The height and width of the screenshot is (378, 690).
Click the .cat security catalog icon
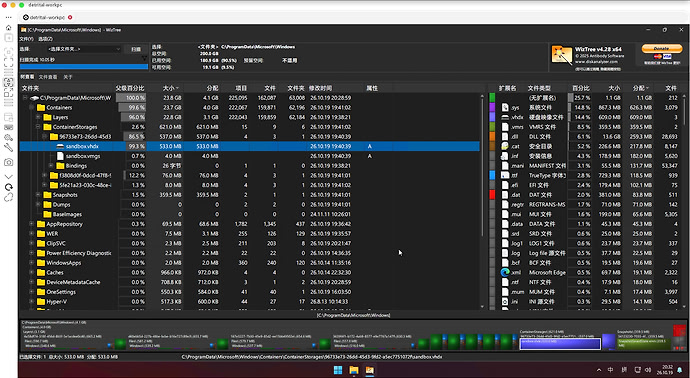pyautogui.click(x=505, y=146)
